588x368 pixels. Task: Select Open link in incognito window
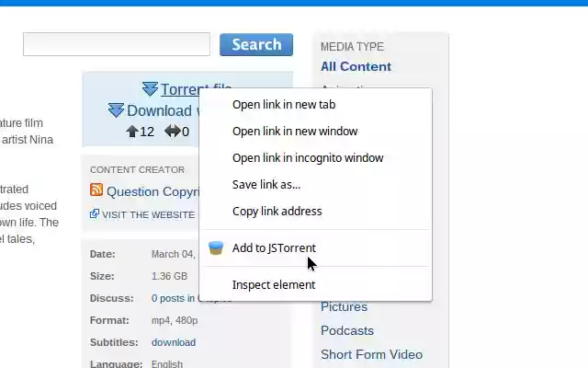[308, 157]
